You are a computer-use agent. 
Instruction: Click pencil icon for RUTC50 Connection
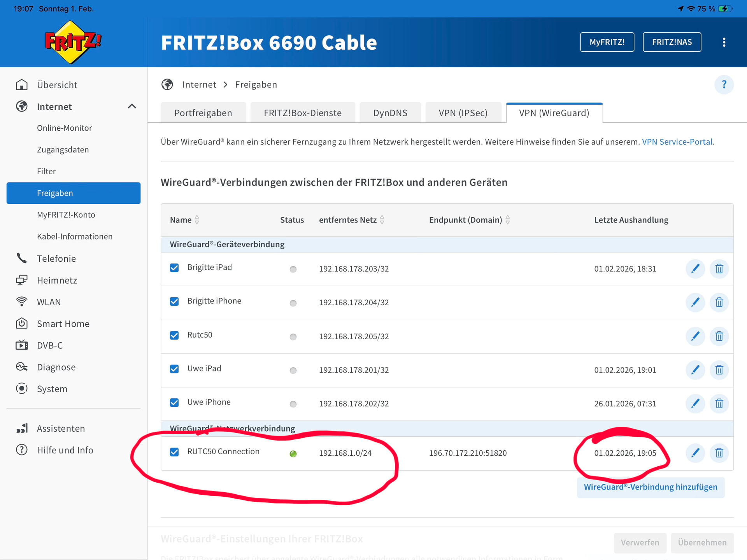click(695, 453)
